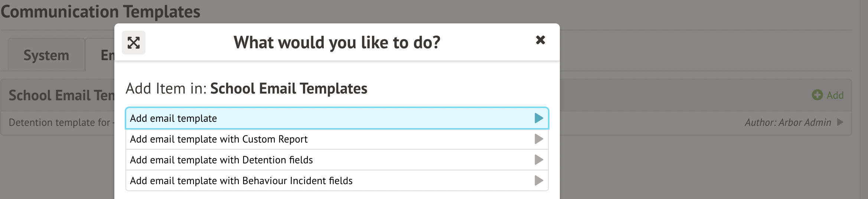The height and width of the screenshot is (199, 868).
Task: Click arrow icon on Detention fields option
Action: (x=539, y=160)
